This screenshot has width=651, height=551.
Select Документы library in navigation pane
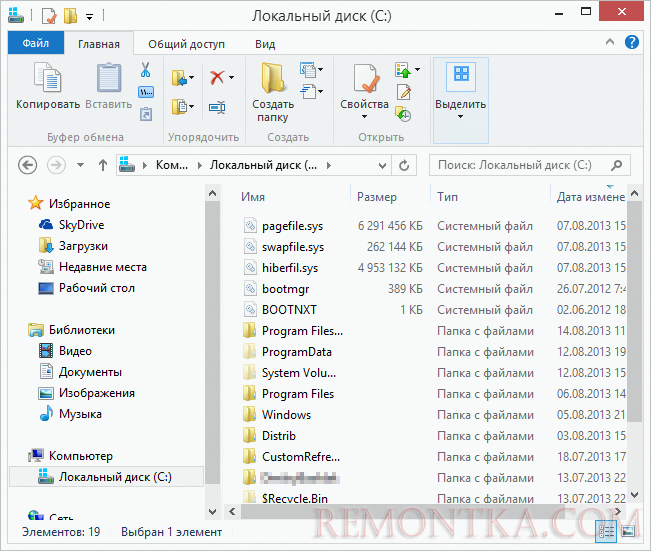tap(90, 372)
